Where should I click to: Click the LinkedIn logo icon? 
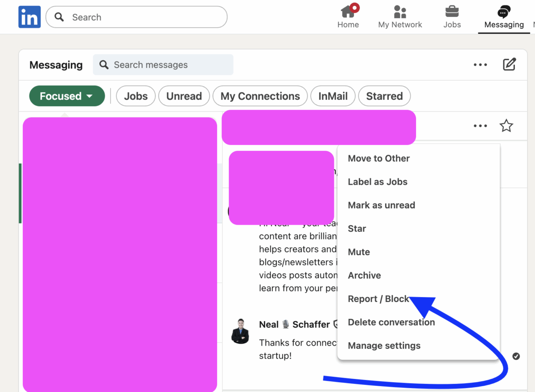click(x=29, y=17)
